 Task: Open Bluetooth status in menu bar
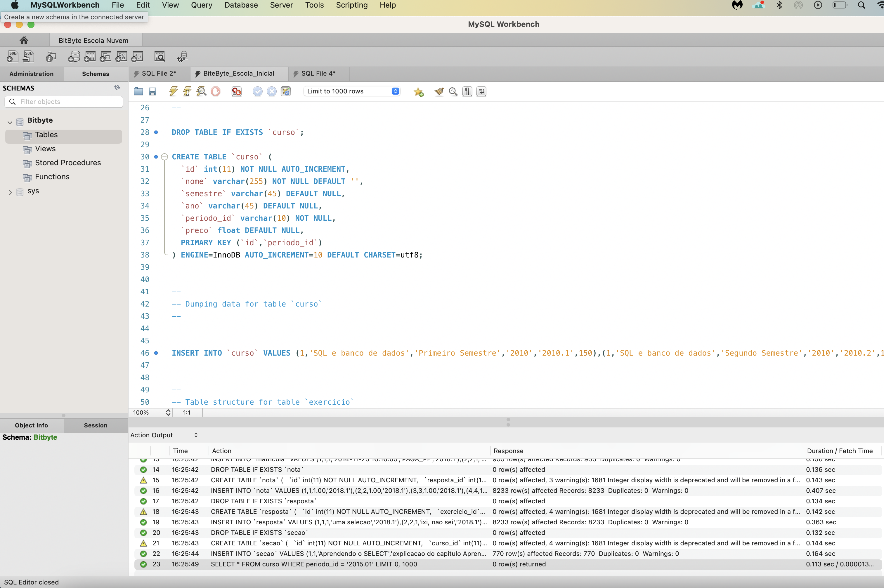(x=780, y=5)
